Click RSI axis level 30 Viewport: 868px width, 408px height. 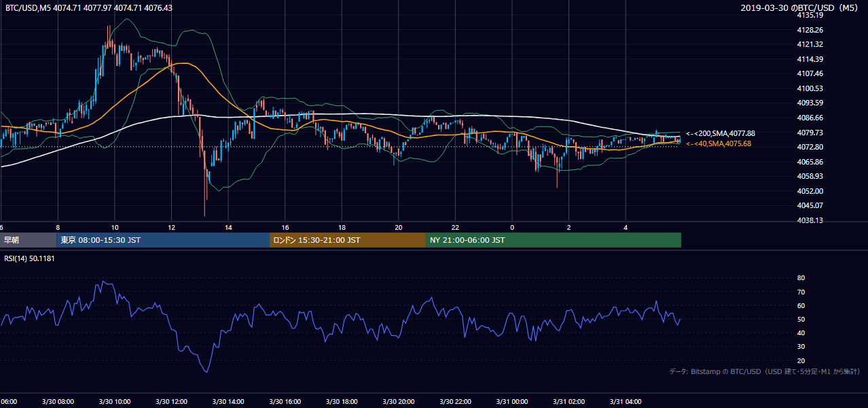tap(801, 347)
